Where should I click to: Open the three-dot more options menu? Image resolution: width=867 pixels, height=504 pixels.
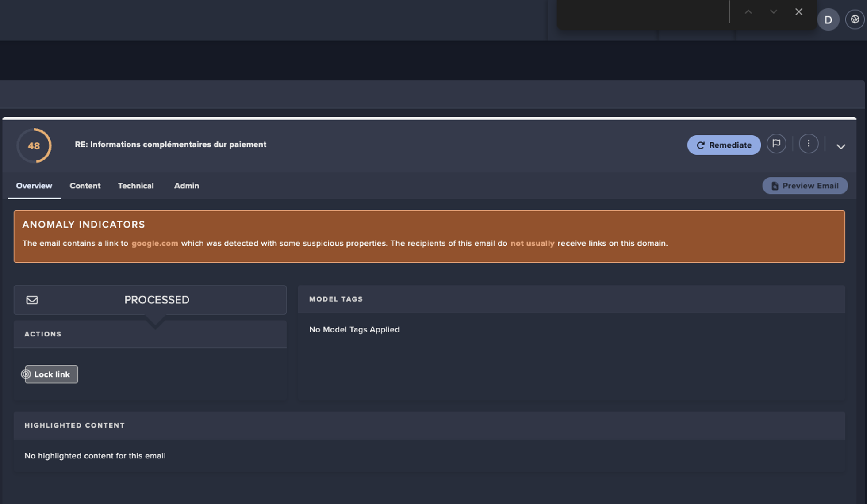809,144
